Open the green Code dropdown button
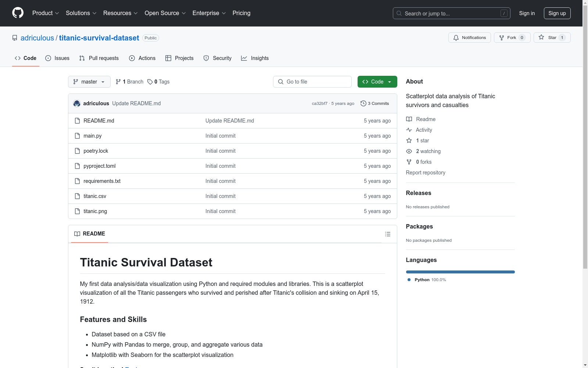 tap(377, 82)
